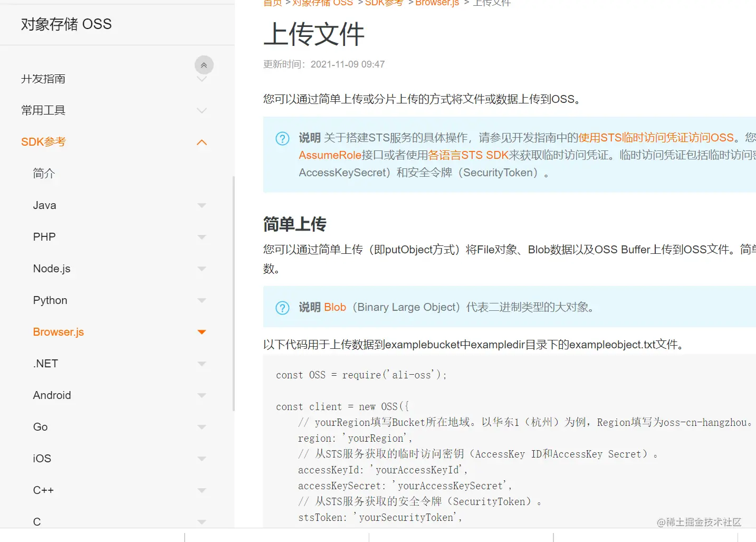The height and width of the screenshot is (542, 756).
Task: Expand the PHP submenu arrow
Action: click(202, 237)
